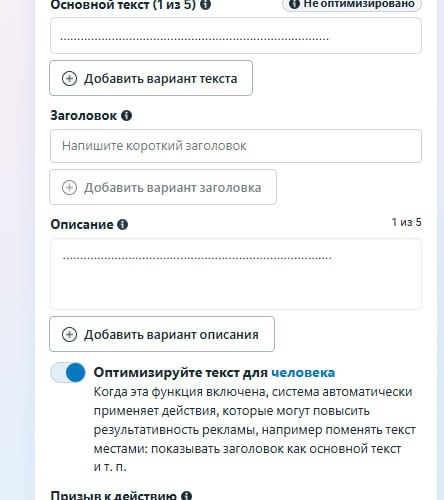Viewport: 444px width, 500px height.
Task: Click the Добавить вариант заголовка button label
Action: (172, 187)
